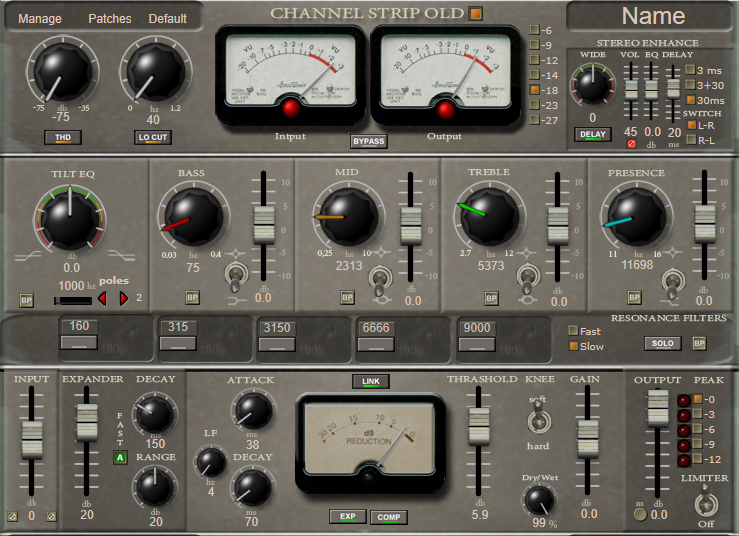Click the THD button

tap(63, 137)
